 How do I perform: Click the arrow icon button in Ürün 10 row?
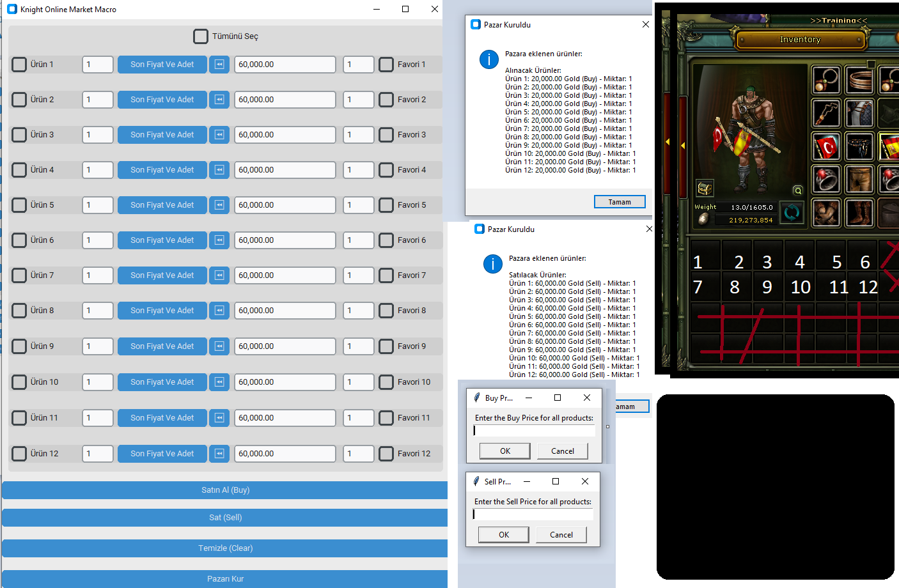click(x=219, y=382)
